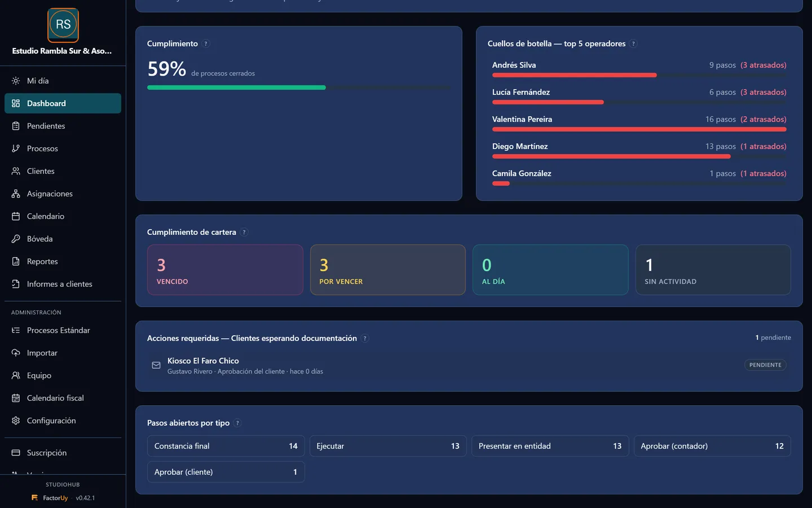Open the Sin actividad card
This screenshot has width=812, height=508.
tap(713, 270)
